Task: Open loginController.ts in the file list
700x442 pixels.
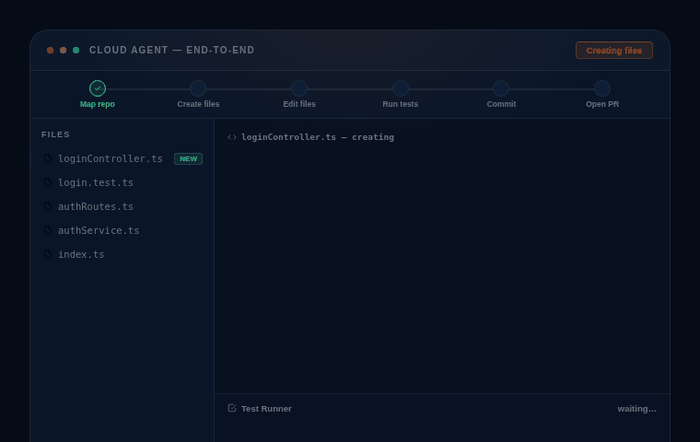Action: (x=122, y=158)
